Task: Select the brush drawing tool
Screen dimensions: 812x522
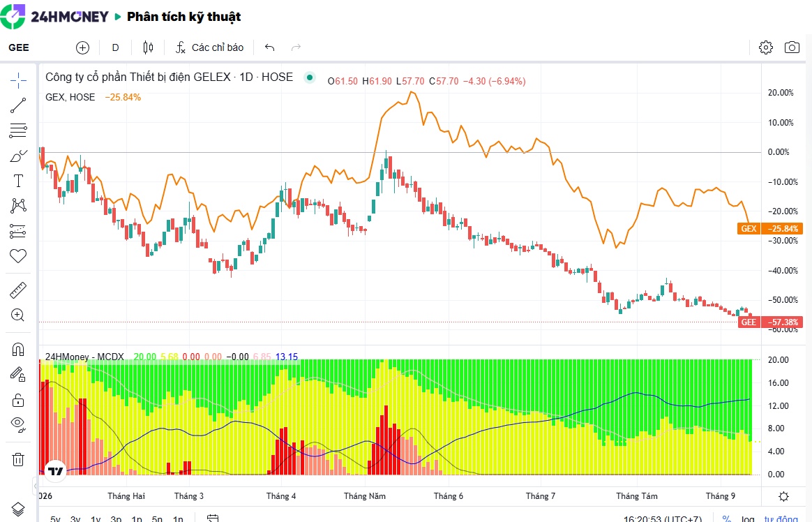Action: [18, 156]
